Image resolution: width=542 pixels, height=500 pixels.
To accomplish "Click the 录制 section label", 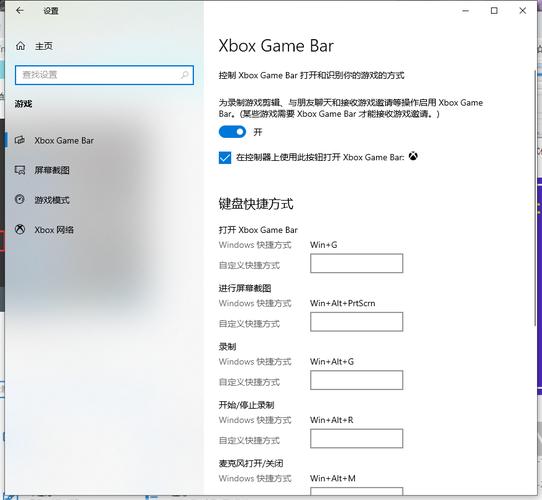I will (227, 347).
